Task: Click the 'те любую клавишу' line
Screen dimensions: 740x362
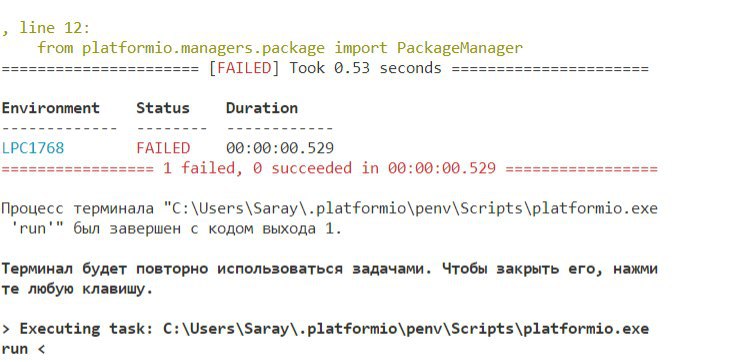Action: 77,289
